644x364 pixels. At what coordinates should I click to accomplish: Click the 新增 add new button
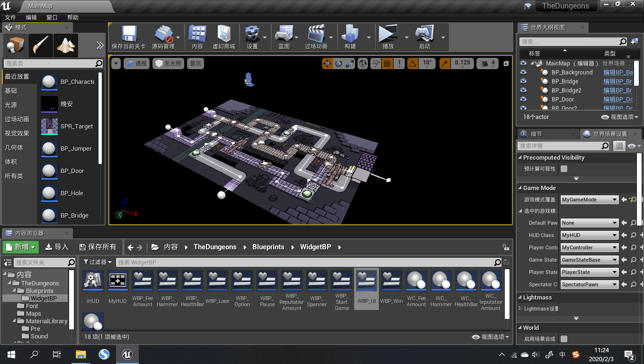point(20,247)
